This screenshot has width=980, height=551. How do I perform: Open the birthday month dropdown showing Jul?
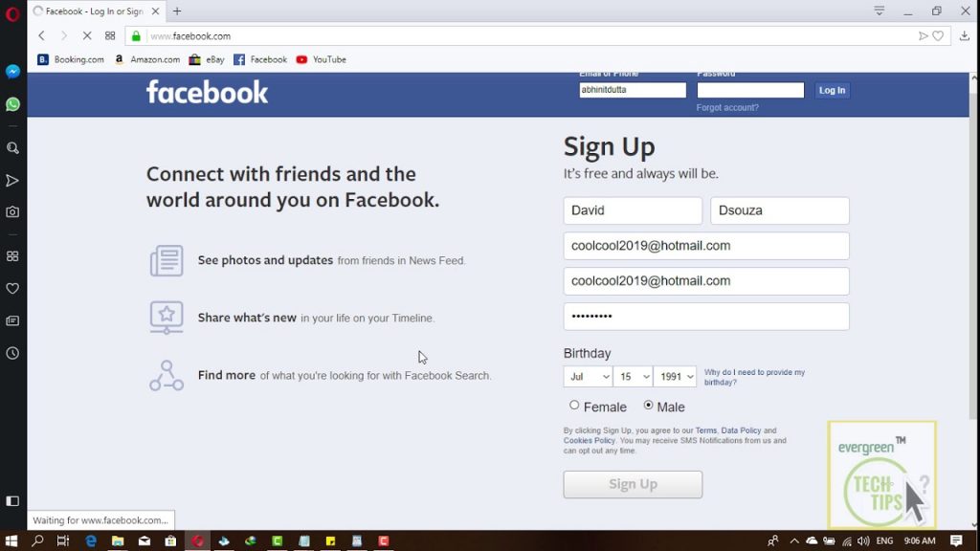point(588,377)
